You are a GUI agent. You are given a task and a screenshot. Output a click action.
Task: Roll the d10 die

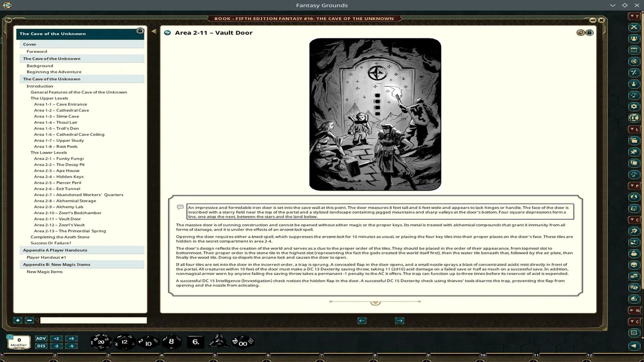[148, 342]
